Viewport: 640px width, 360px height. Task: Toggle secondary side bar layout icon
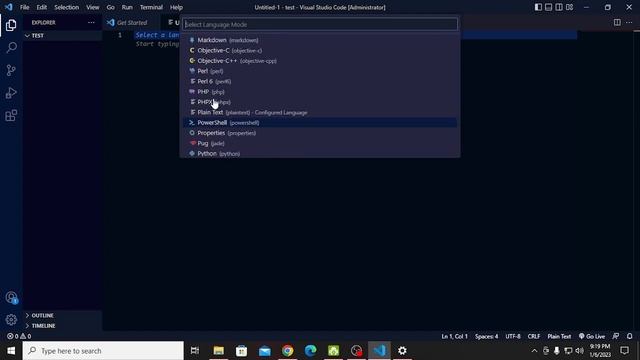pyautogui.click(x=559, y=7)
